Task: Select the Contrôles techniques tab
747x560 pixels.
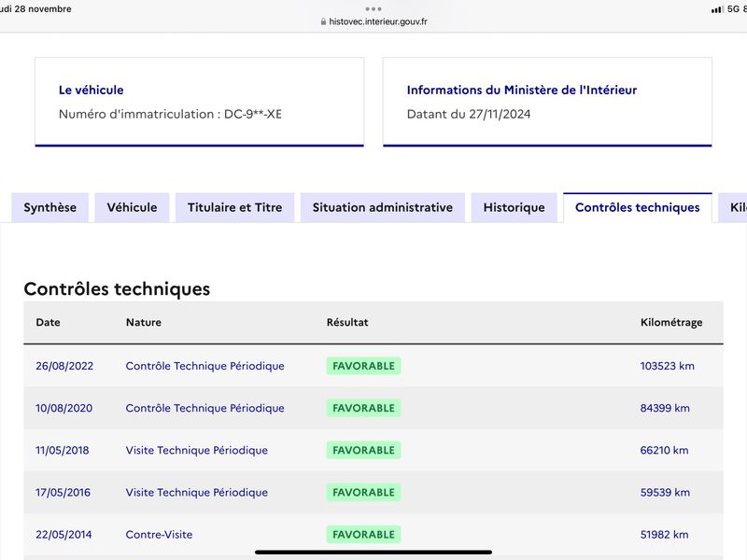Action: (x=638, y=207)
